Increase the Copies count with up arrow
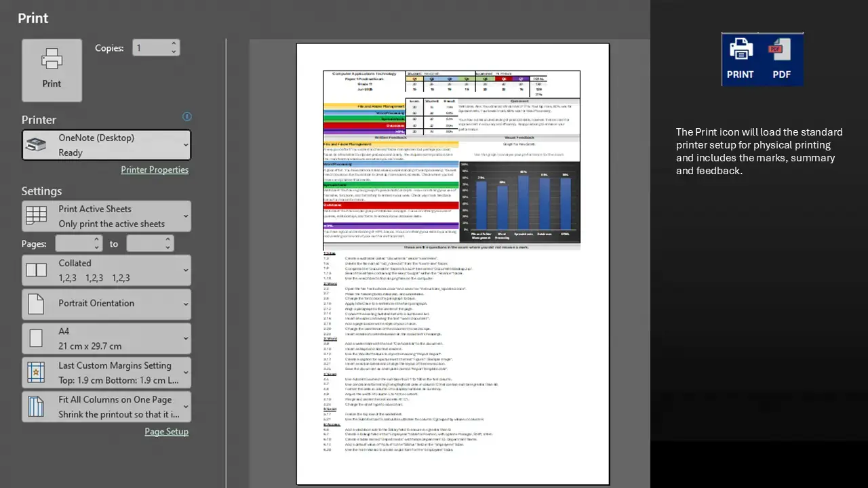The image size is (868, 488). click(x=174, y=44)
